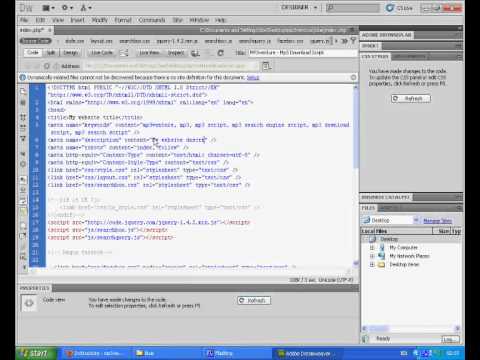Open the Designer workspace switcher dropdown
The image size is (480, 360).
click(x=299, y=8)
